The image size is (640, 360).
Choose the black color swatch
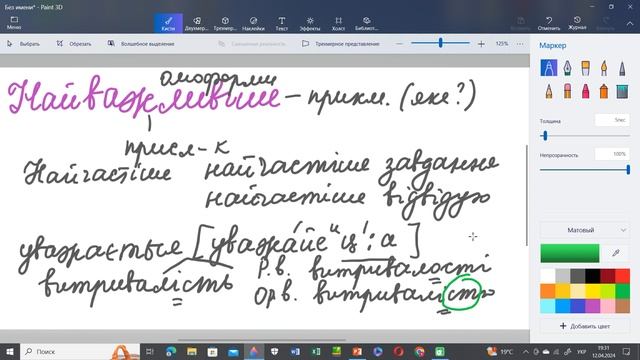pos(592,276)
